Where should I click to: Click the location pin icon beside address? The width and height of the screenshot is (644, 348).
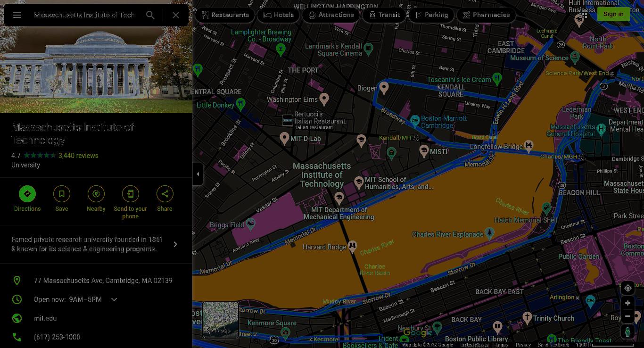(x=17, y=281)
